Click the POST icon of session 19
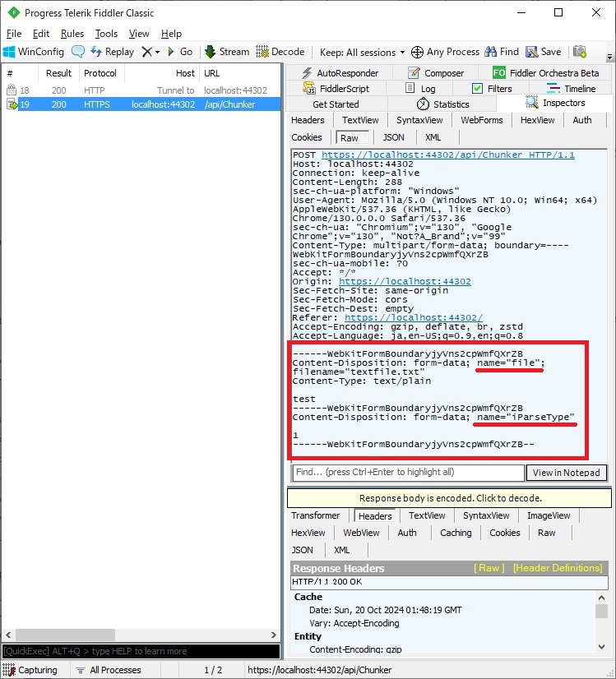This screenshot has height=679, width=616. click(12, 104)
